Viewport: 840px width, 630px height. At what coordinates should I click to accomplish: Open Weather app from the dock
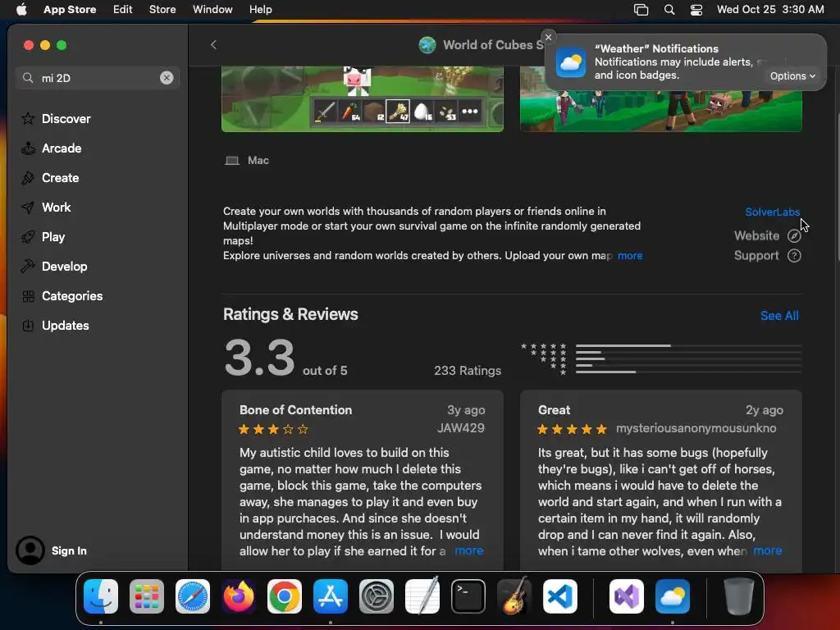pyautogui.click(x=673, y=596)
